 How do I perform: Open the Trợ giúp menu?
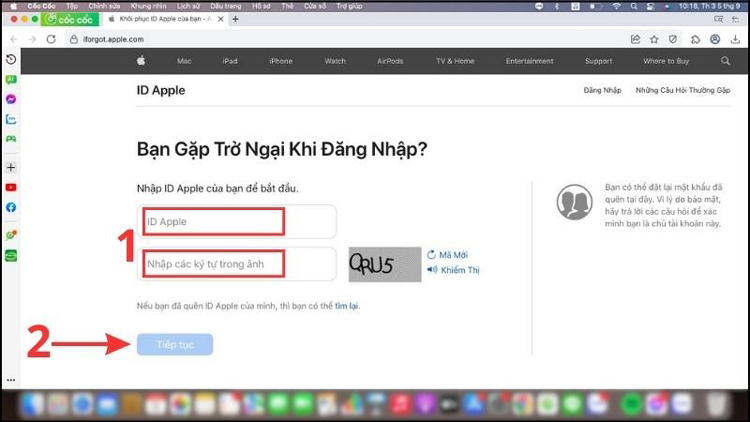click(349, 6)
